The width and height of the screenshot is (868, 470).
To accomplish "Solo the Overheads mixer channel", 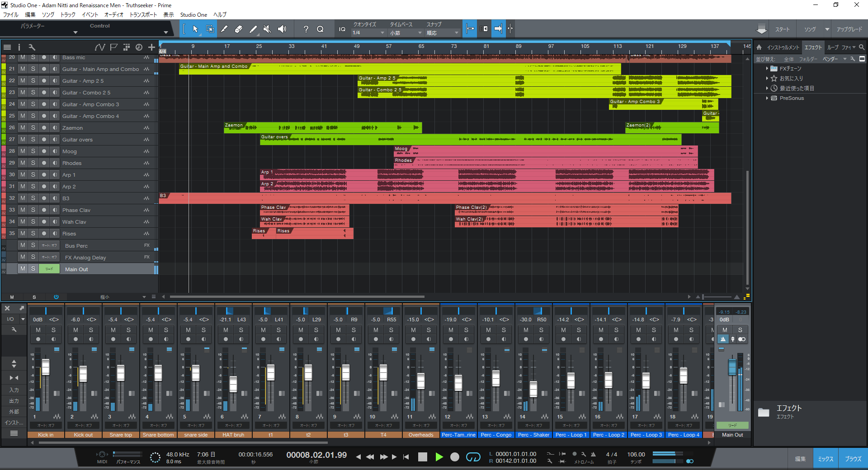I will tap(429, 330).
